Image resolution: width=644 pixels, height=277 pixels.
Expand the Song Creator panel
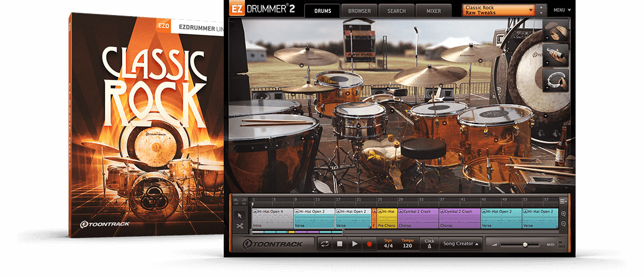(460, 244)
